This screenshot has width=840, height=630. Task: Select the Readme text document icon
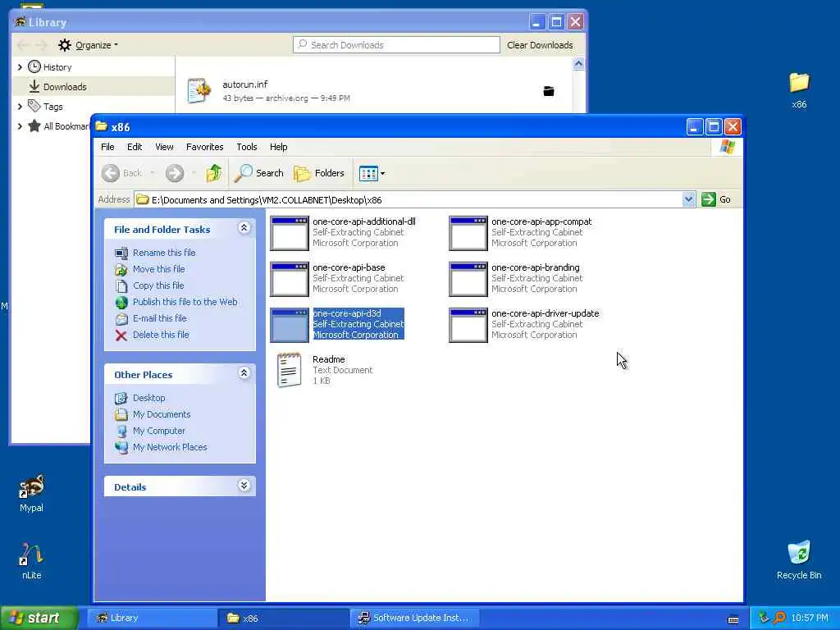tap(290, 370)
